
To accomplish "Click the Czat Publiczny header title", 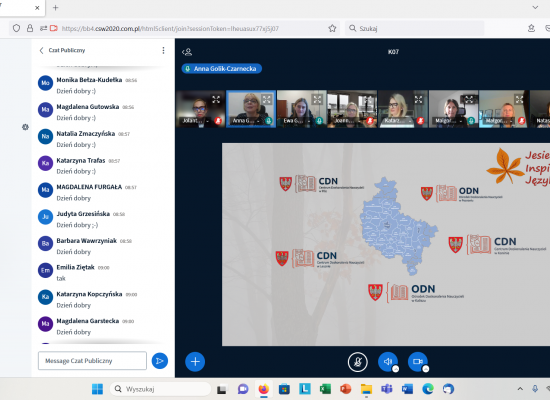I will (x=67, y=51).
